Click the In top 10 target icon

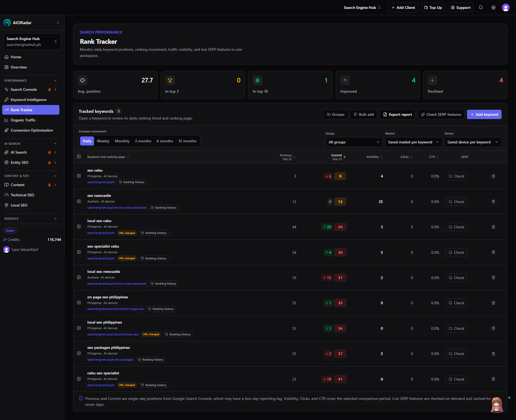point(257,80)
